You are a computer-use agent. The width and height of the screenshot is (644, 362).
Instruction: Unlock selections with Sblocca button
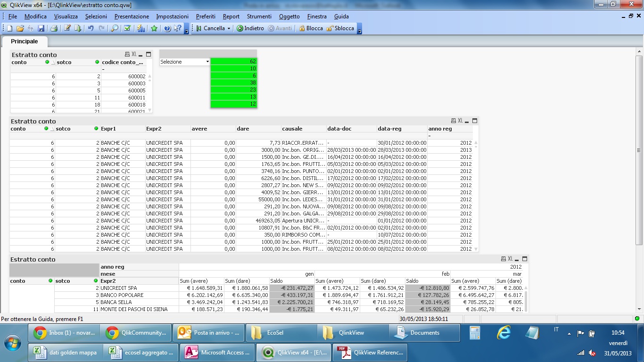point(340,28)
